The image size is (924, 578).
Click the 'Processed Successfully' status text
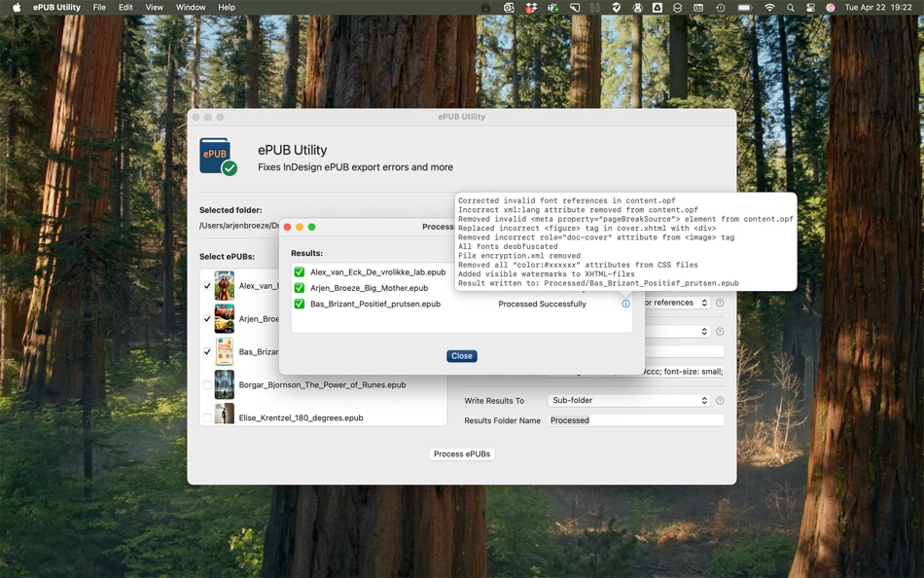pyautogui.click(x=542, y=304)
